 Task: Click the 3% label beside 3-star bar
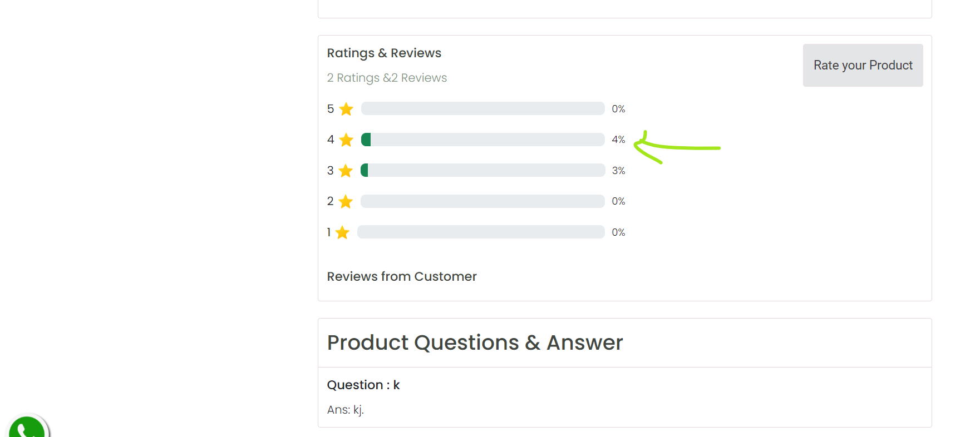618,171
